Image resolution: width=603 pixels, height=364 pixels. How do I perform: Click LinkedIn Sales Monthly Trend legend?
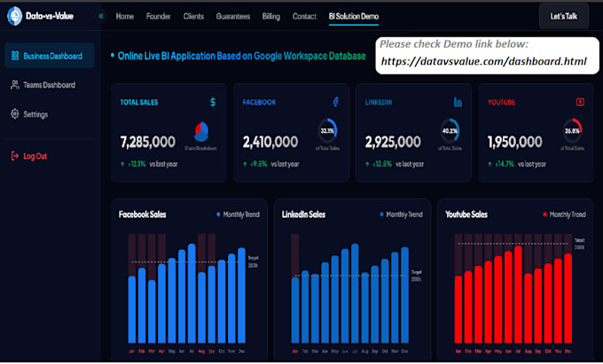coord(401,214)
